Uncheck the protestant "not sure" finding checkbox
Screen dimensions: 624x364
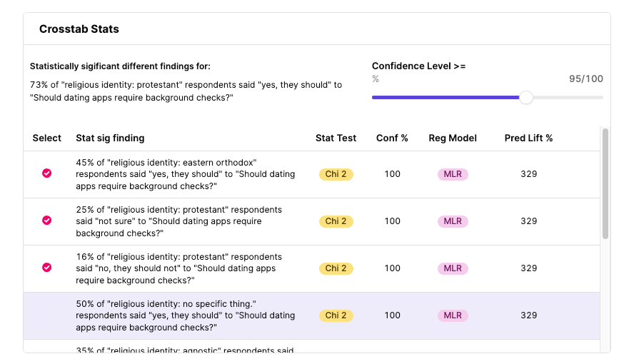pos(47,221)
